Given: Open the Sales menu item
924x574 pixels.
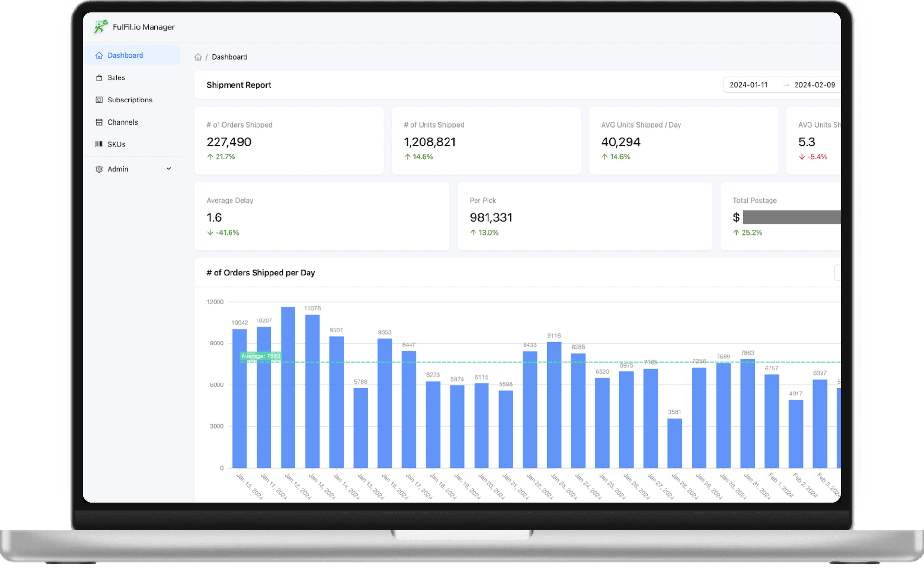Looking at the screenshot, I should coord(116,78).
